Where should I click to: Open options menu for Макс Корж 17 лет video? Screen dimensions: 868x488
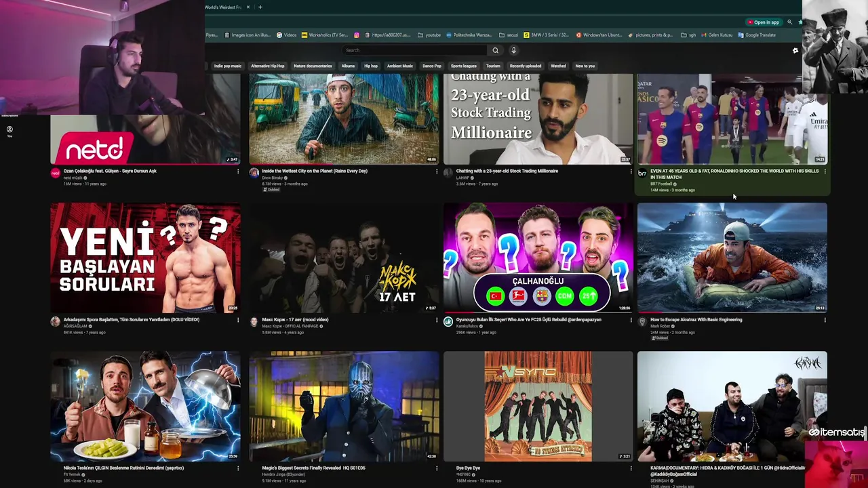[437, 320]
